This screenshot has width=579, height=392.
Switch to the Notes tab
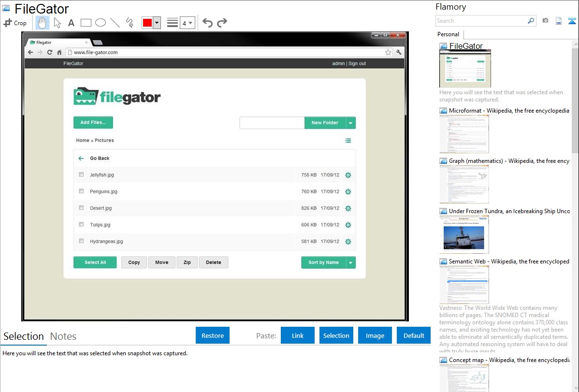(63, 336)
